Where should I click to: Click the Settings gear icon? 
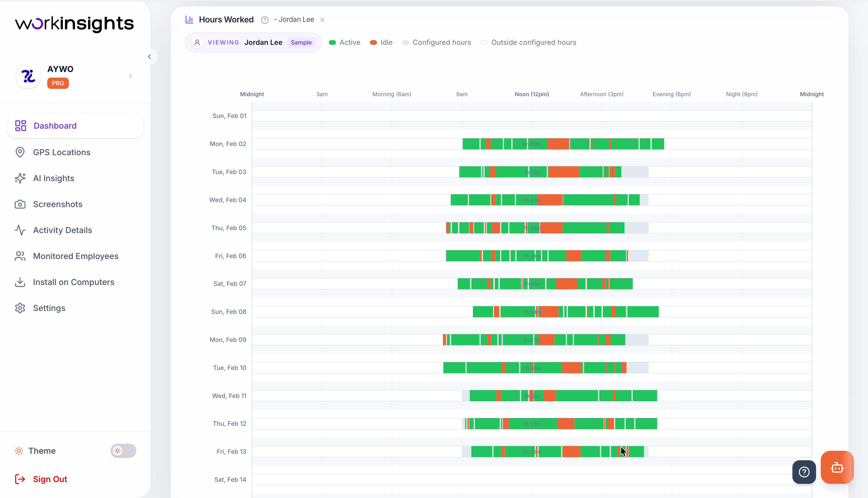click(x=20, y=308)
